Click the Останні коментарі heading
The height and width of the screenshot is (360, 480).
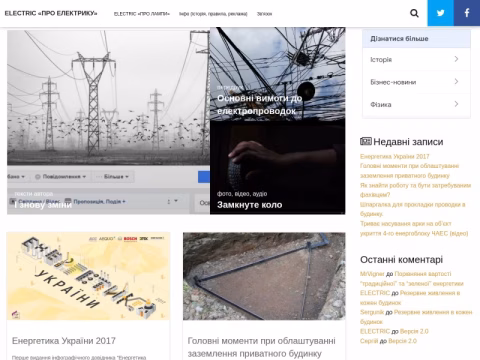tap(401, 259)
